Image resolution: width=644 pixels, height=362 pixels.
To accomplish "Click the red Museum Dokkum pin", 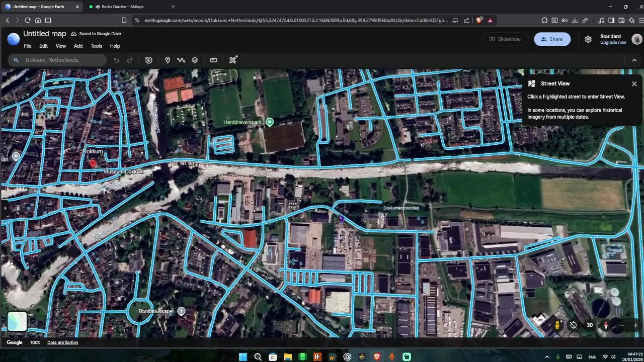I will click(93, 163).
